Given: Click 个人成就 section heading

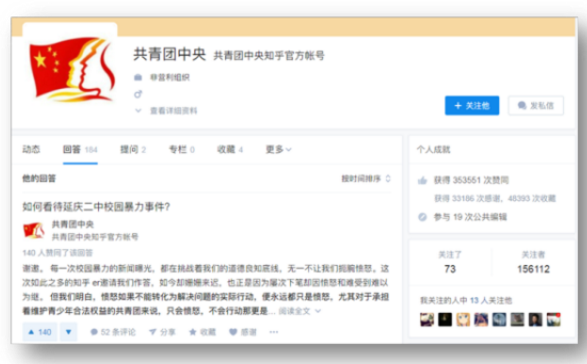Looking at the screenshot, I should 434,150.
